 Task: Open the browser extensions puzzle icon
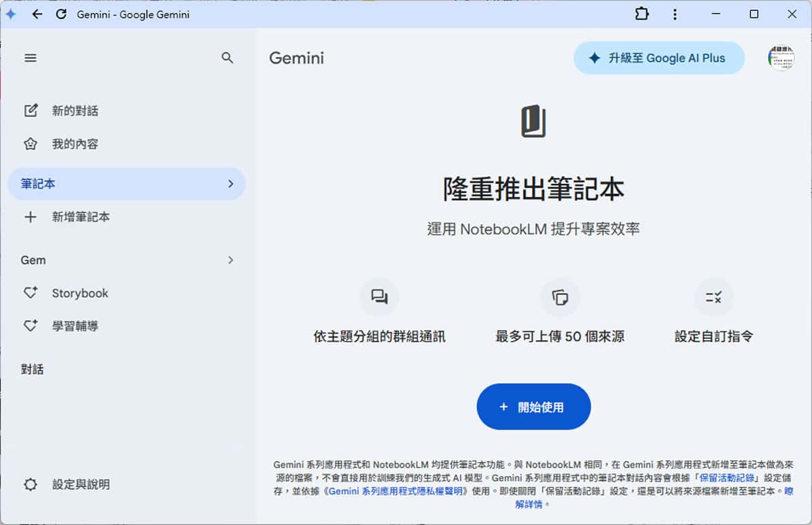[641, 14]
